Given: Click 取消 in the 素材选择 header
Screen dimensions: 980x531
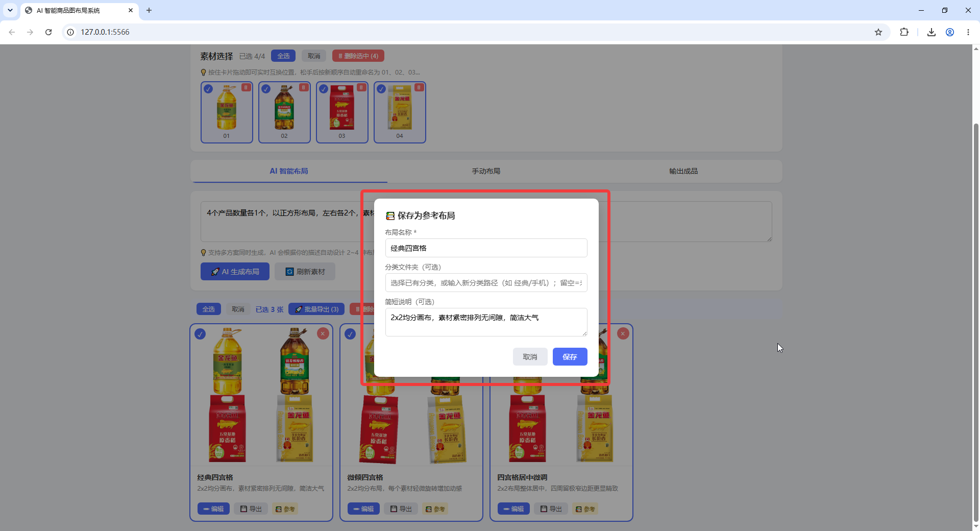Looking at the screenshot, I should point(314,56).
